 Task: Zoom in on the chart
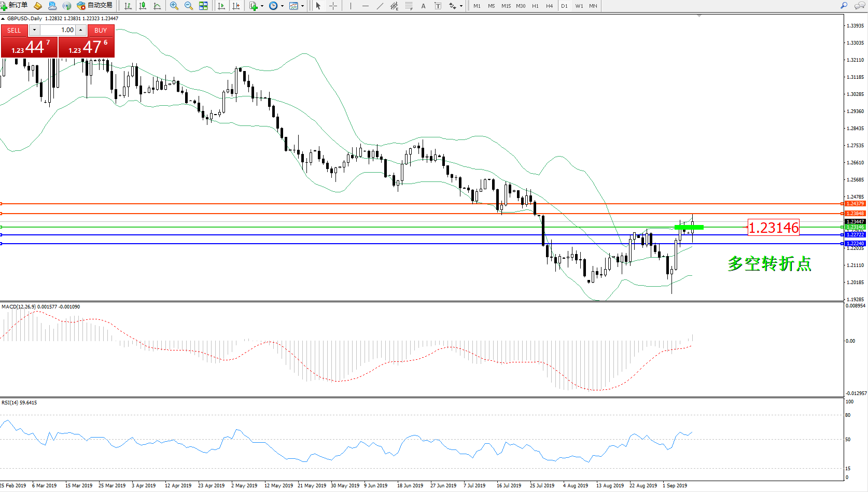pos(174,6)
